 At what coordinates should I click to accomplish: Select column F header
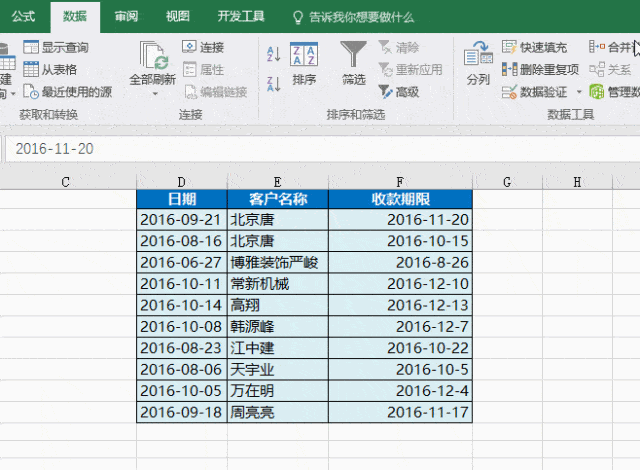click(x=400, y=181)
